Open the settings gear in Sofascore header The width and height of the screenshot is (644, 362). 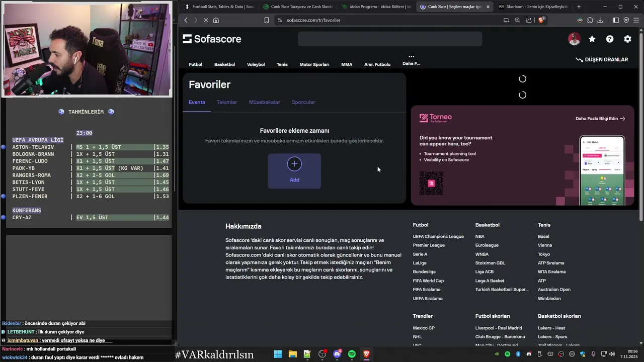coord(627,39)
